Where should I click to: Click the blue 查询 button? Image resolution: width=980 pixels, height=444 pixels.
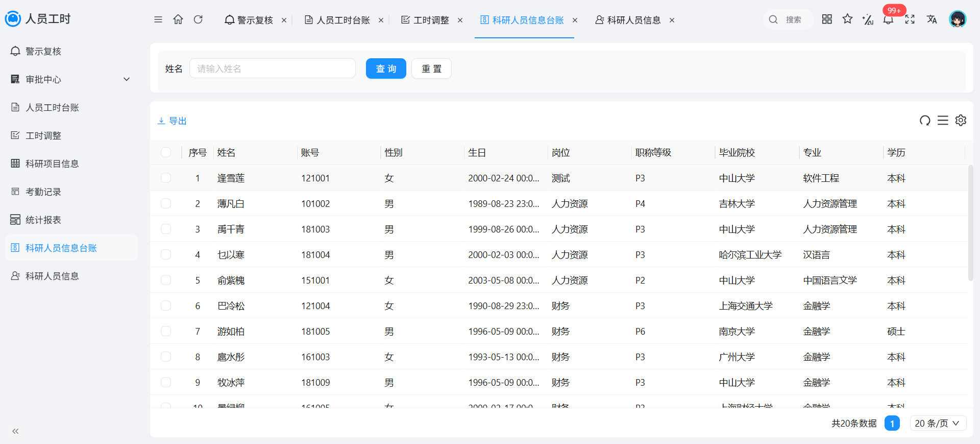386,68
